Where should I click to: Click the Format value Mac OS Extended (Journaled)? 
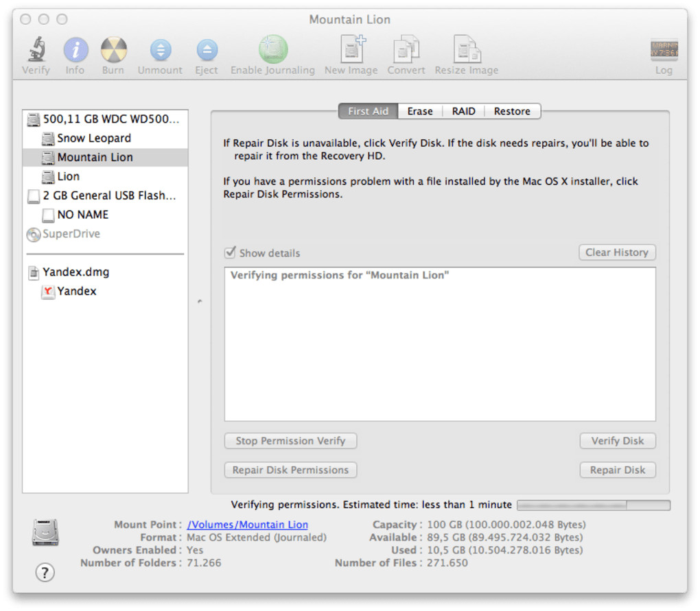click(x=257, y=538)
